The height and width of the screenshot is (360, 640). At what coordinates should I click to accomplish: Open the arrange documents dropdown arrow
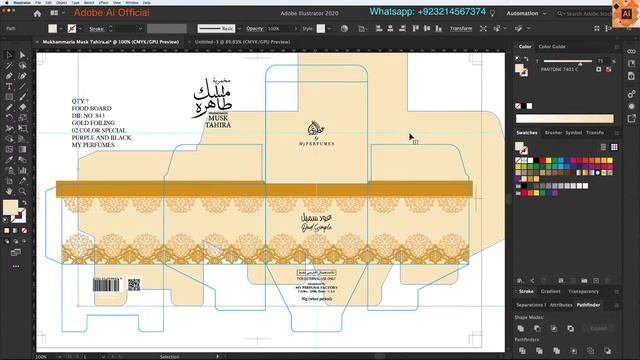tap(63, 13)
